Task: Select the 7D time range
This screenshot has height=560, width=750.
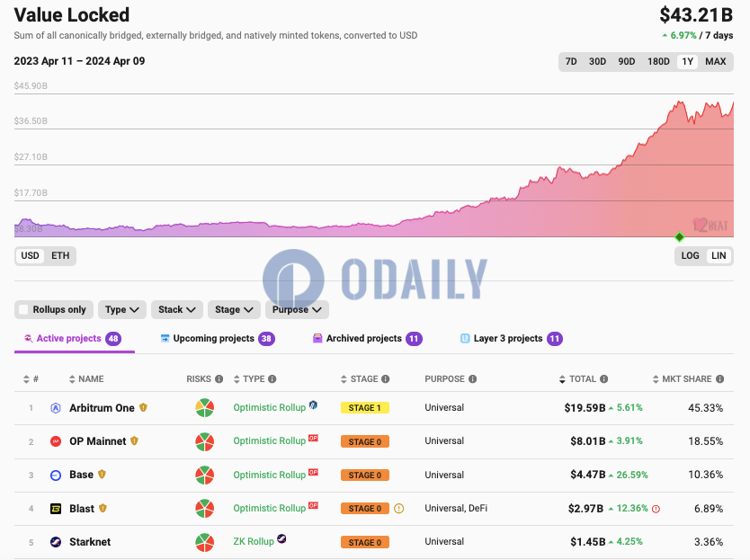Action: [571, 62]
